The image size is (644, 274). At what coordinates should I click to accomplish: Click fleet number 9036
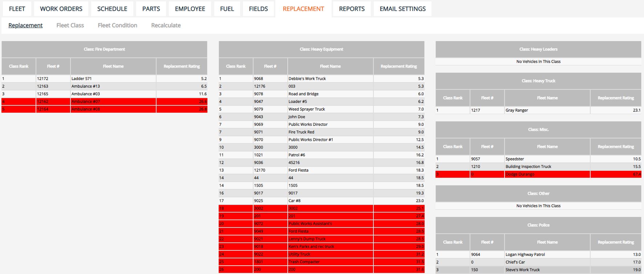click(258, 162)
